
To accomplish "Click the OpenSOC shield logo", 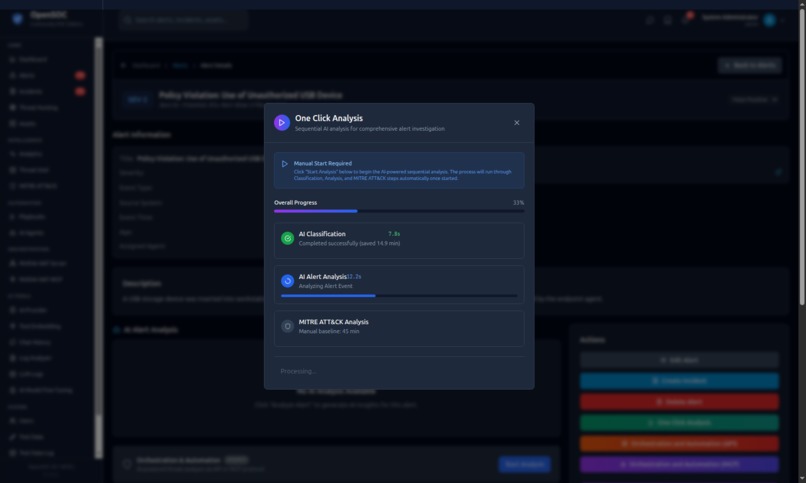I will (x=17, y=20).
